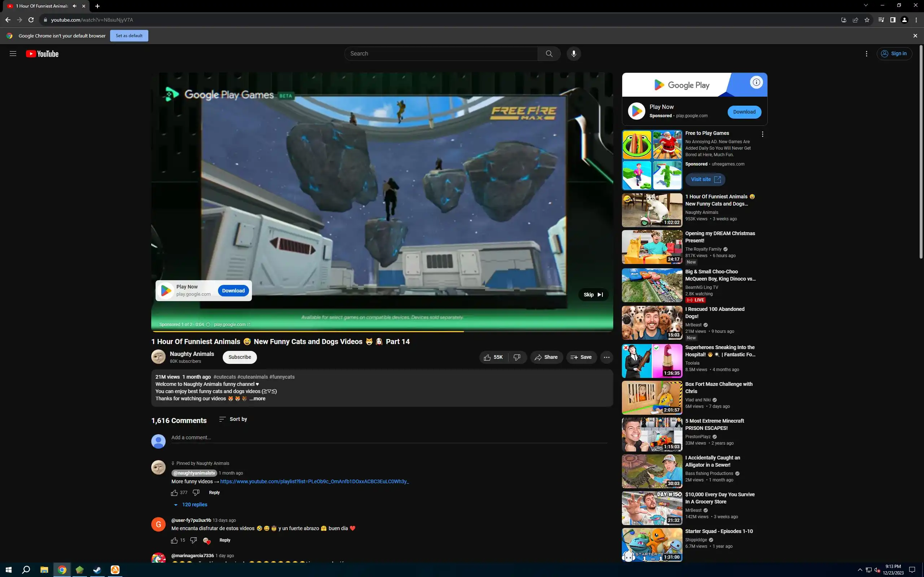Click the ad info icon on Google Play banner
Image resolution: width=924 pixels, height=577 pixels.
(x=756, y=83)
